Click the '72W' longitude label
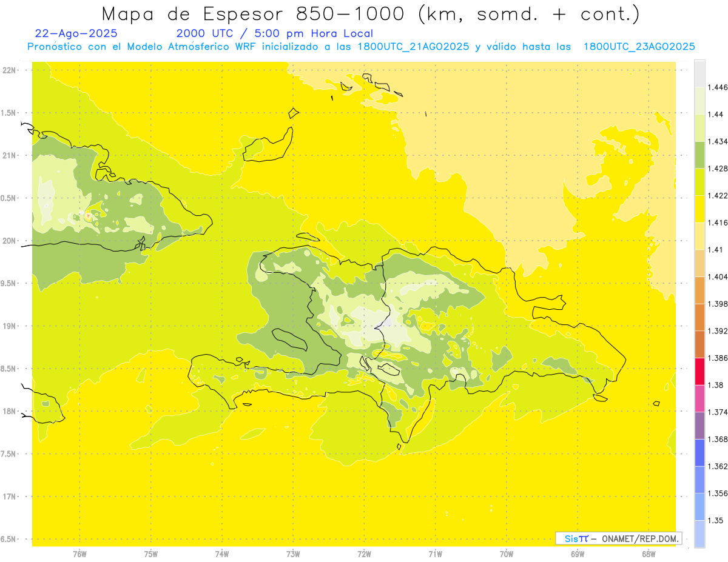 pyautogui.click(x=365, y=554)
